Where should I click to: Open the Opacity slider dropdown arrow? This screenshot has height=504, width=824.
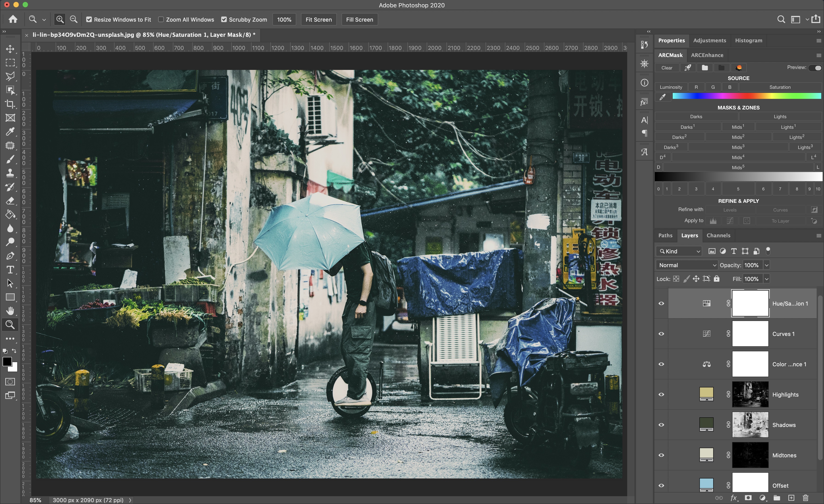pos(767,265)
